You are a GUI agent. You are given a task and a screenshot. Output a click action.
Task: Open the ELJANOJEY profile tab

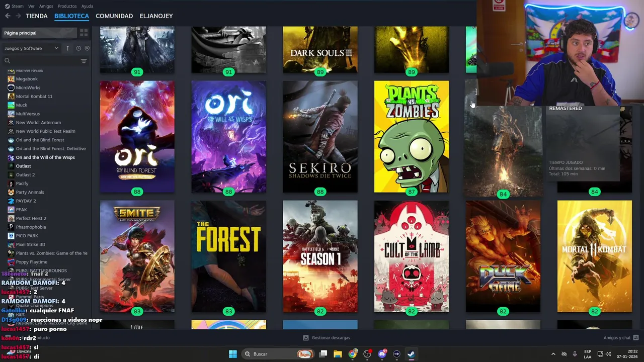[x=156, y=16]
